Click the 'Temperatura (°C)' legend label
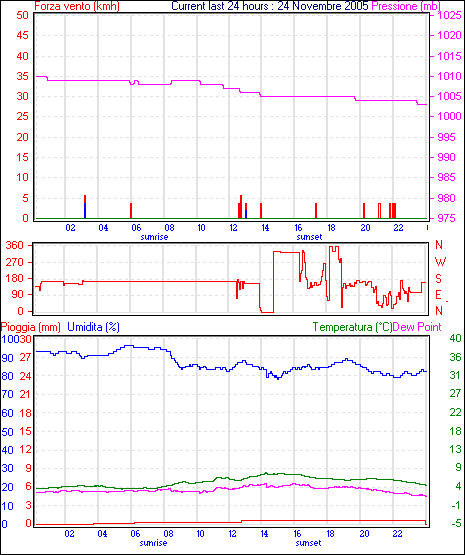465x555 pixels. click(352, 327)
